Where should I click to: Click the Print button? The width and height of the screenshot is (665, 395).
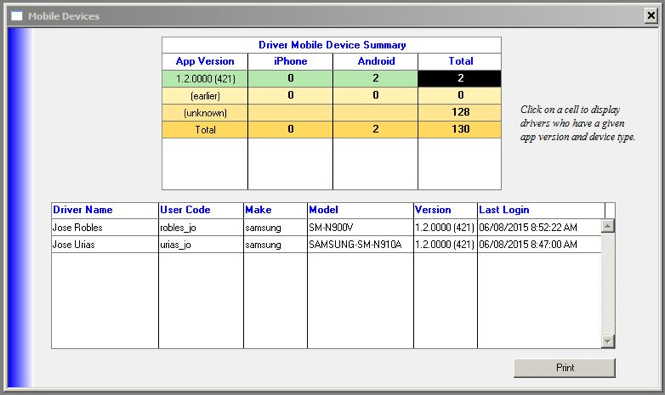click(x=564, y=368)
